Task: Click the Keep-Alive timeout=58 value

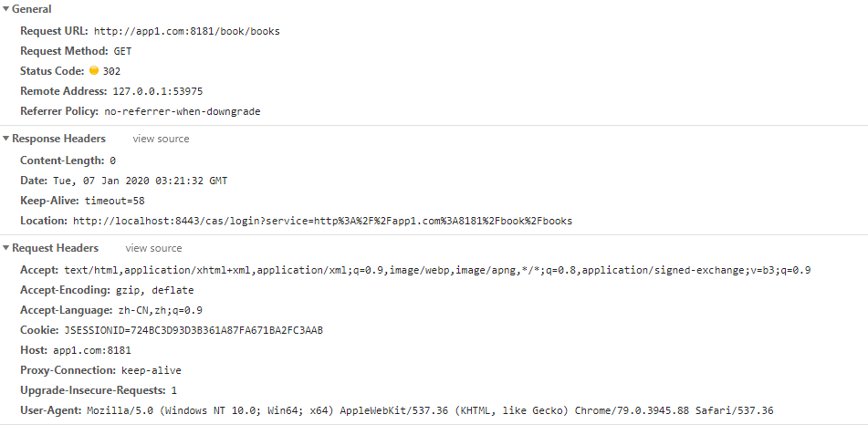Action: 115,201
